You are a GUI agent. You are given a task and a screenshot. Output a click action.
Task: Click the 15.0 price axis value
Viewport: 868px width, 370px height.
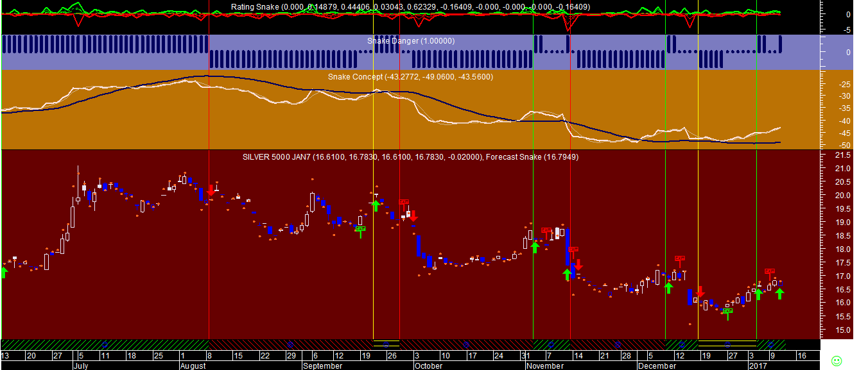coord(842,330)
